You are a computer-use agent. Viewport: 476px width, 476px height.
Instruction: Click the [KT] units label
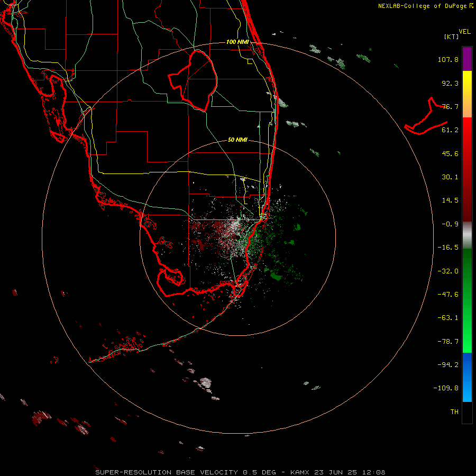pos(451,36)
